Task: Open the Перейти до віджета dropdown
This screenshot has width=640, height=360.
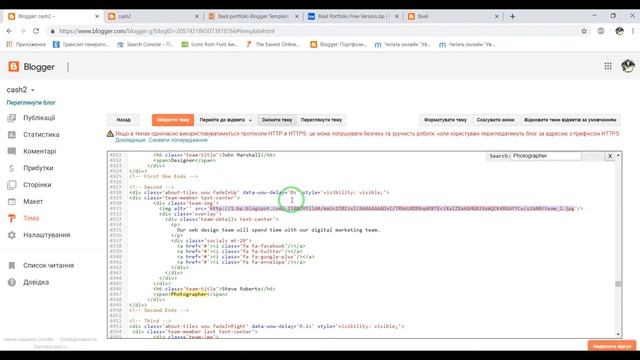Action: point(225,120)
